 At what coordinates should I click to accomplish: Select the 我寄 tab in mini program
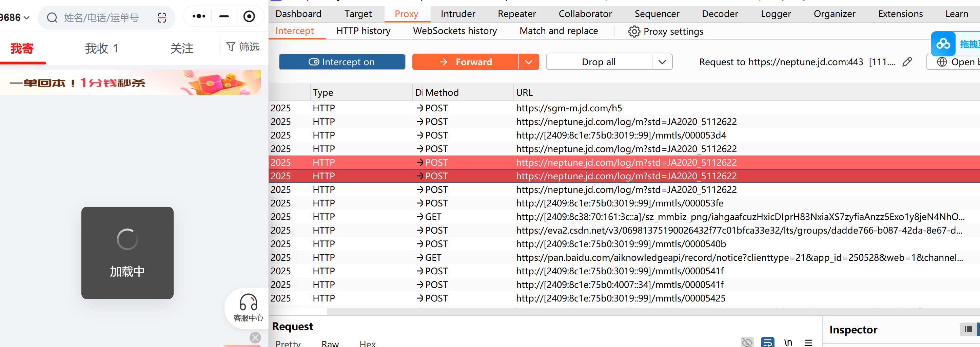pyautogui.click(x=22, y=48)
